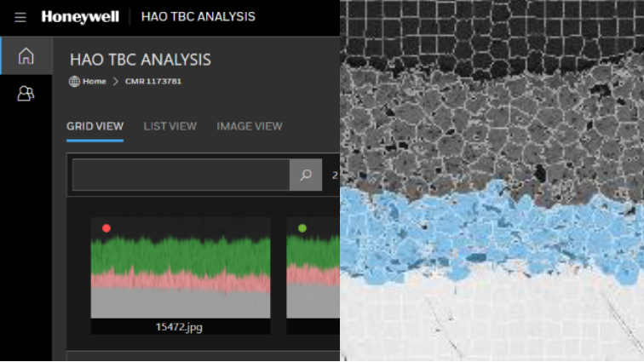Click the globe icon in the breadcrumb
The height and width of the screenshot is (362, 644).
[x=74, y=82]
